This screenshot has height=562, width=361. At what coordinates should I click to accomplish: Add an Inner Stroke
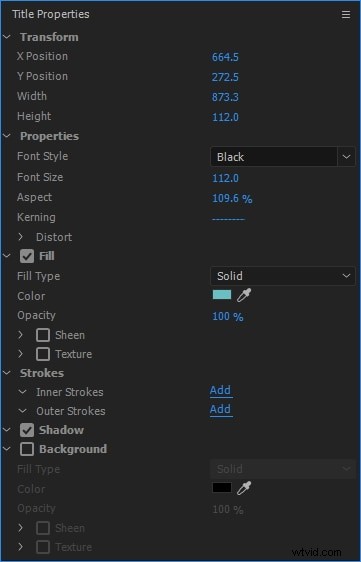(220, 391)
